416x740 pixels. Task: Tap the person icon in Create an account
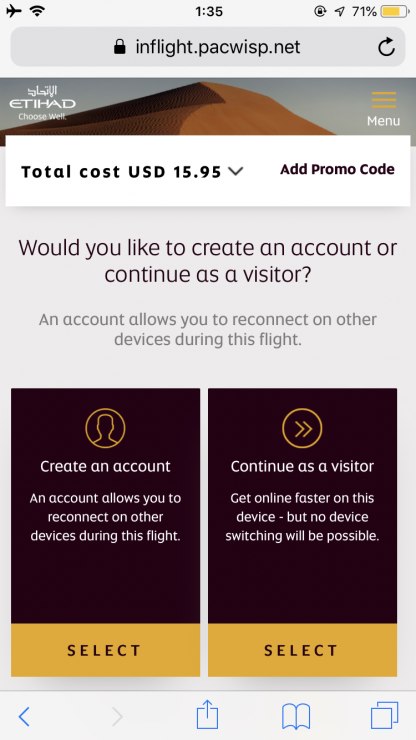tap(105, 428)
